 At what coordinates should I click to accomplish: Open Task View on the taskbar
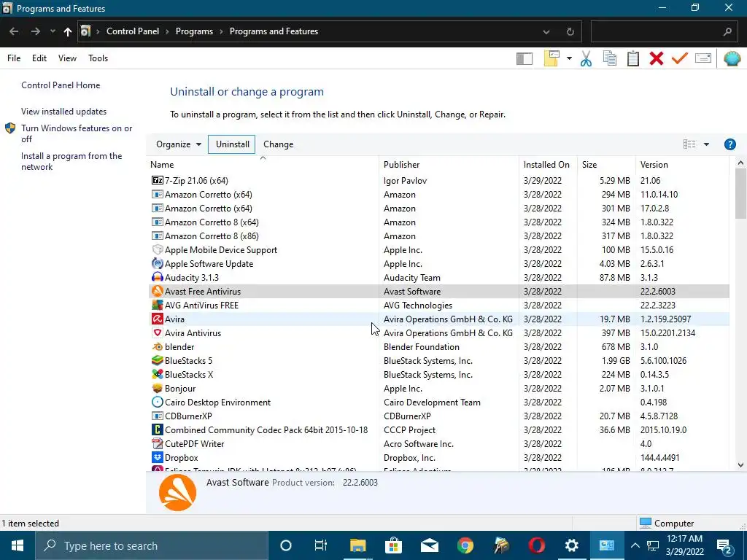coord(321,545)
